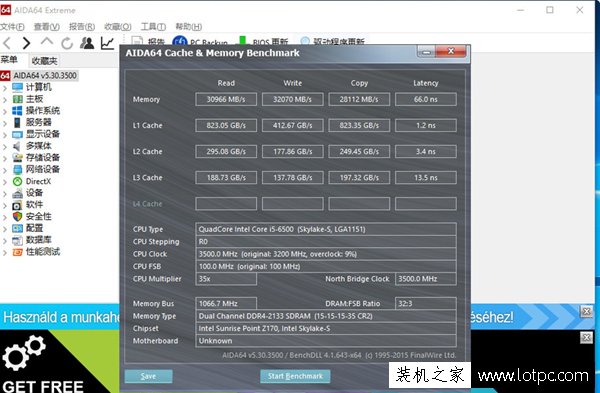Click the BIOS update green icon
Screen dimensions: 600x393
click(x=242, y=41)
